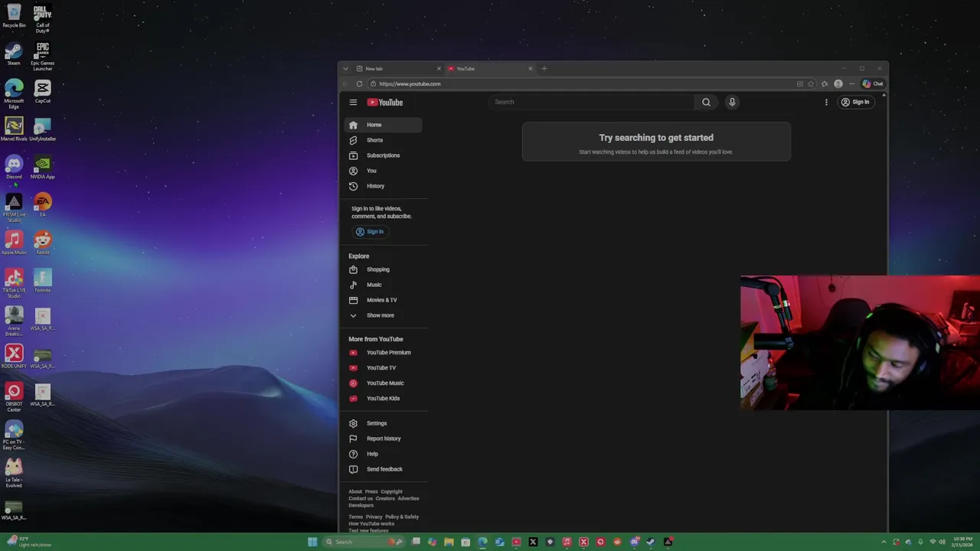Open NVIDIA App desktop shortcut
Screen dimensions: 980x551
point(42,168)
